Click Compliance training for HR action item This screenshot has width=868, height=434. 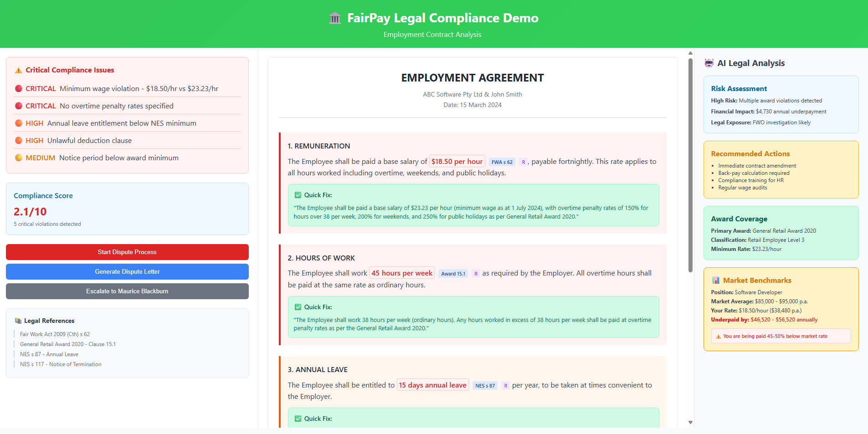(751, 180)
